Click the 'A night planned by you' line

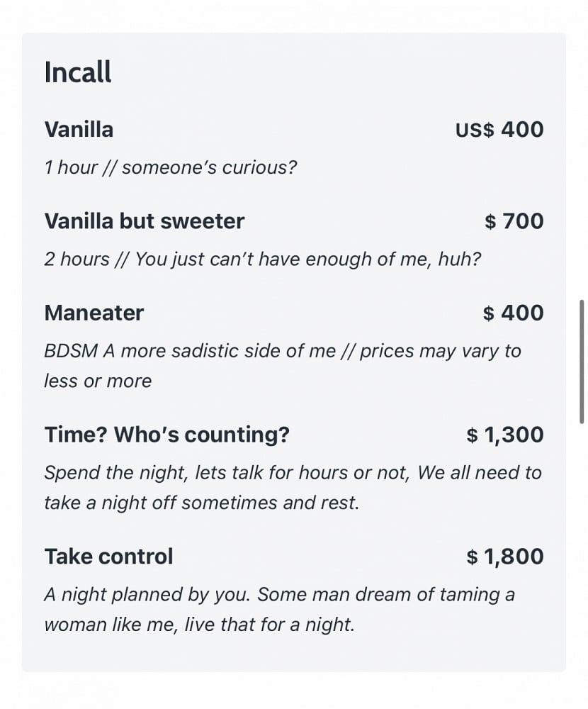point(279,595)
